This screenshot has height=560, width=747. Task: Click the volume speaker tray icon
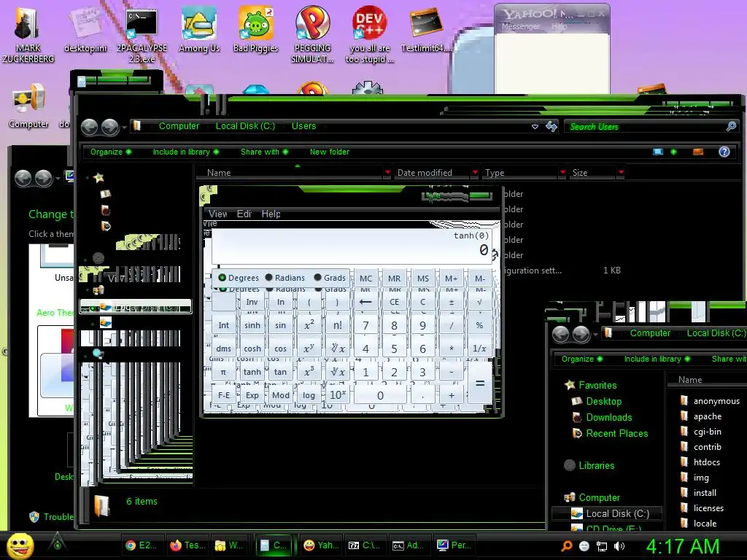619,546
